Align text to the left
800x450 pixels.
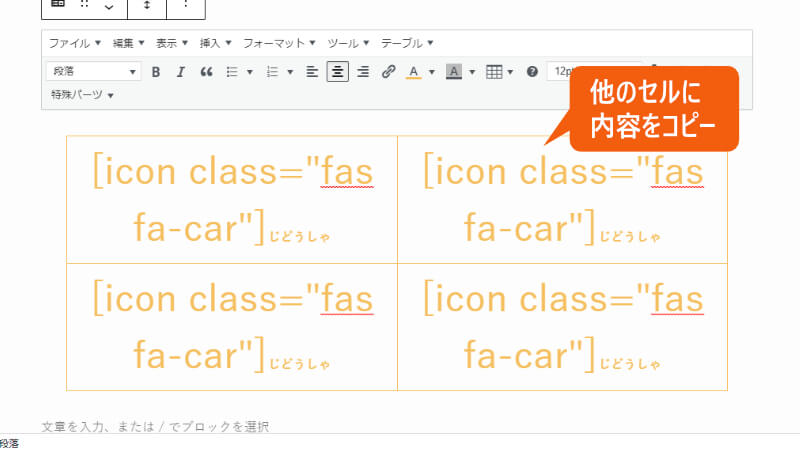click(x=312, y=72)
